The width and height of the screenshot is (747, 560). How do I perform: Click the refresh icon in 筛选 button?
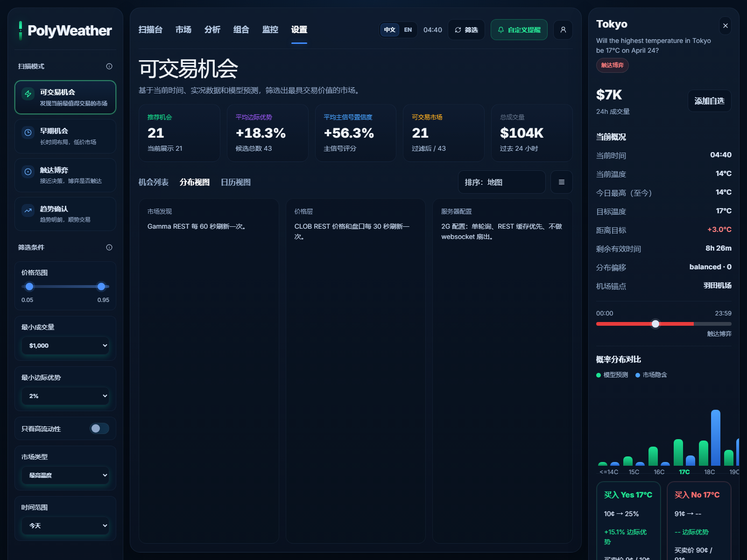tap(458, 30)
